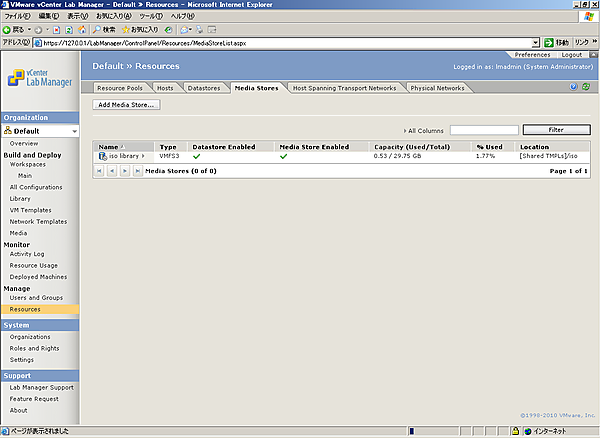Select the Media Stores tab
Screen dimensions: 600x438
click(x=256, y=88)
